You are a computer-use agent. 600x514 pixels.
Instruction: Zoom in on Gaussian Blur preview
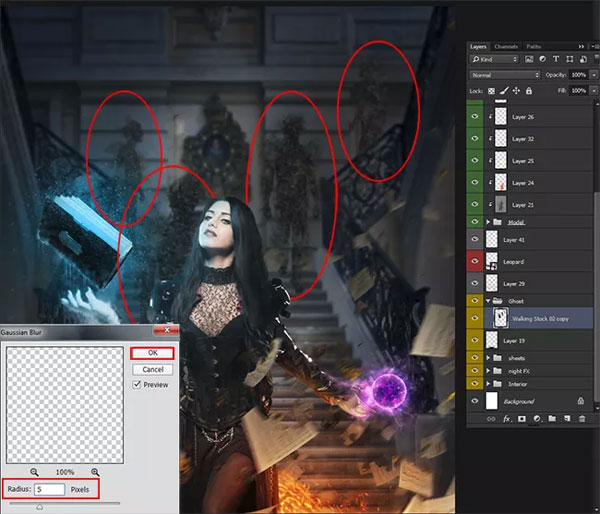[95, 472]
